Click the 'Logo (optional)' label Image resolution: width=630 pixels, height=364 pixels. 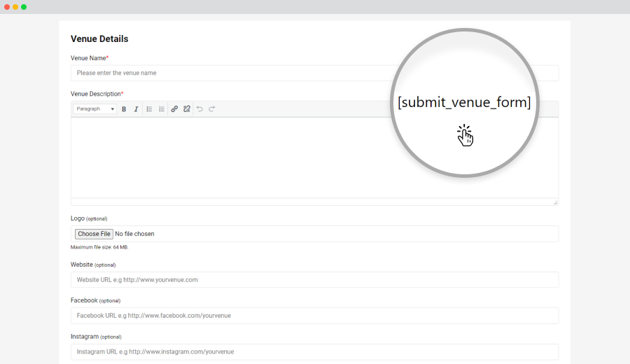(x=89, y=218)
